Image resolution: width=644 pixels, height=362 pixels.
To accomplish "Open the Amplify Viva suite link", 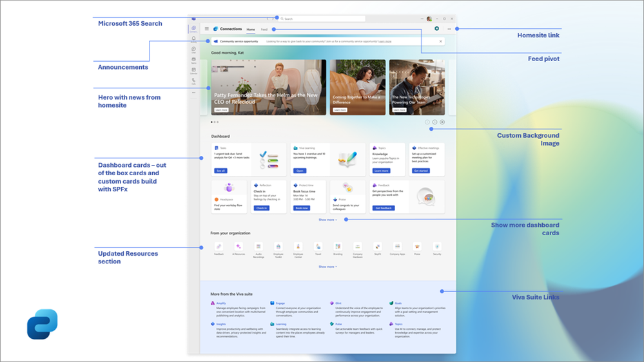I will click(221, 303).
